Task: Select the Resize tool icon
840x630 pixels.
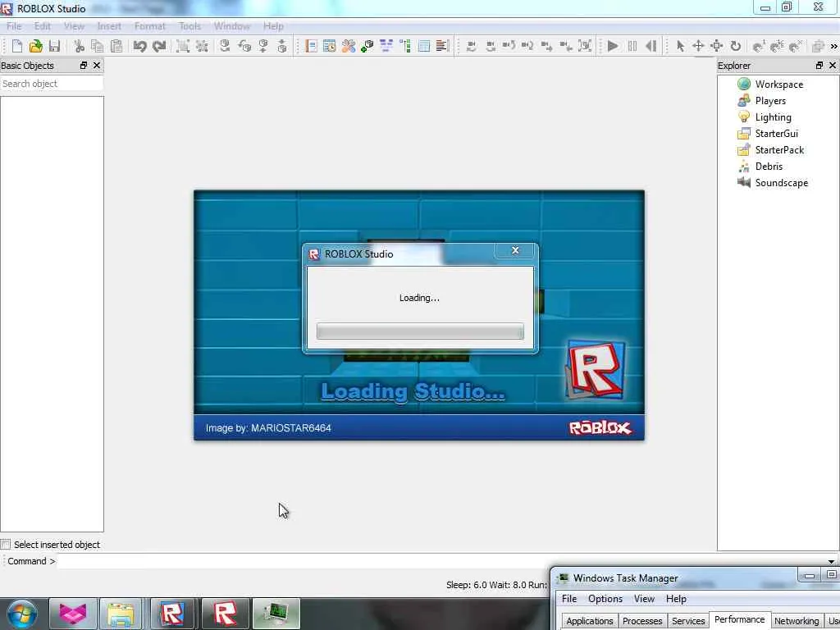Action: pos(717,46)
